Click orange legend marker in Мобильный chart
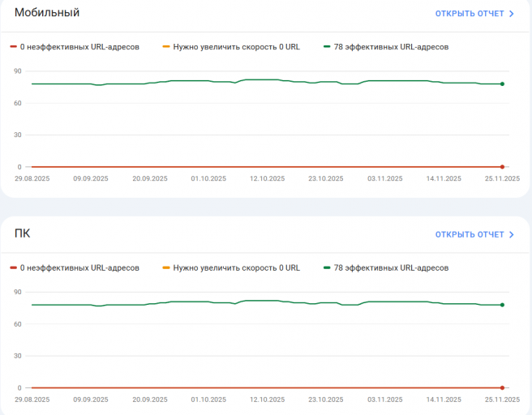This screenshot has height=415, width=532. [x=166, y=47]
